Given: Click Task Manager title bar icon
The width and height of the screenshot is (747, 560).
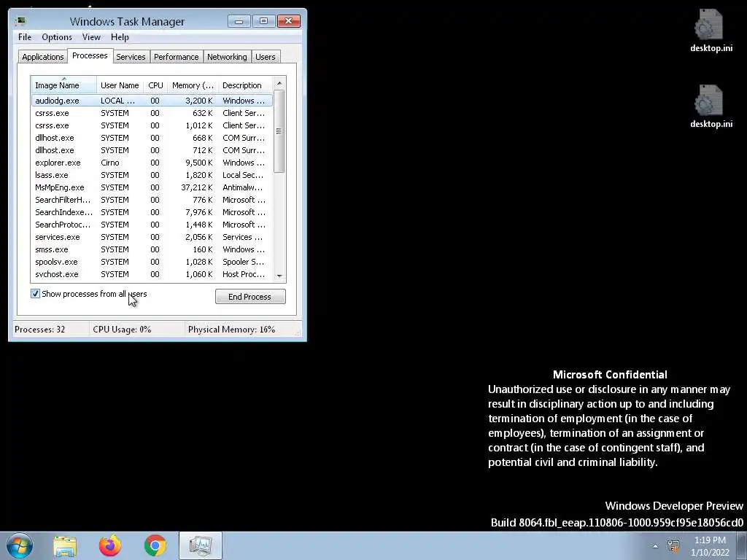Looking at the screenshot, I should (20, 21).
